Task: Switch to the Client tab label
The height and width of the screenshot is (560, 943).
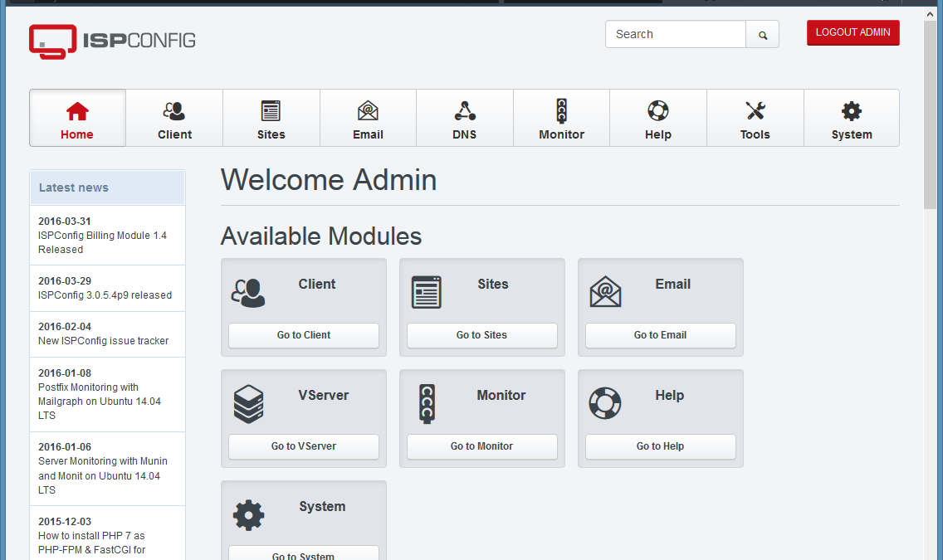Action: [x=175, y=134]
